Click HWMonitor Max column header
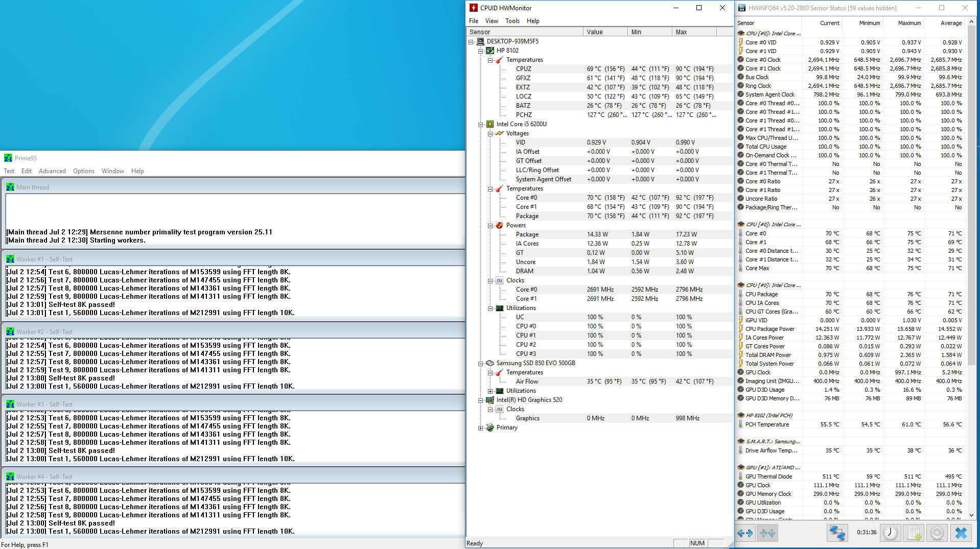 point(694,32)
